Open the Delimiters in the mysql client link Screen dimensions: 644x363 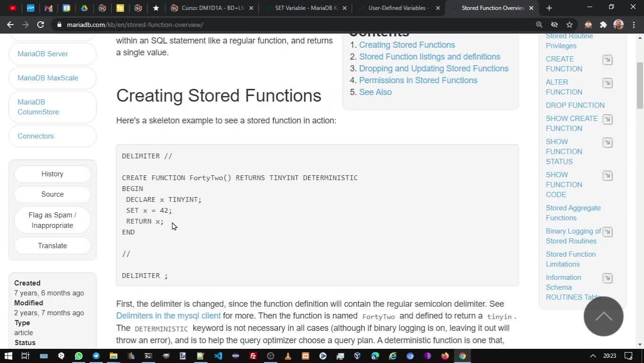168,316
